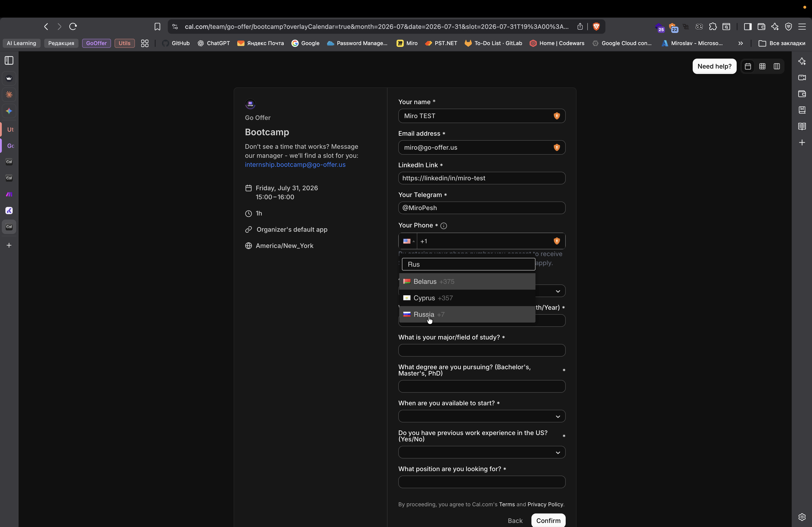The height and width of the screenshot is (527, 812).
Task: Toggle the overlay calendar view
Action: 748,66
